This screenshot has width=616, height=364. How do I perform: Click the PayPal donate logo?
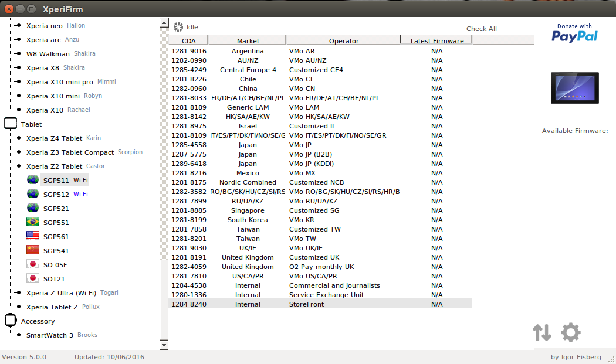(574, 36)
